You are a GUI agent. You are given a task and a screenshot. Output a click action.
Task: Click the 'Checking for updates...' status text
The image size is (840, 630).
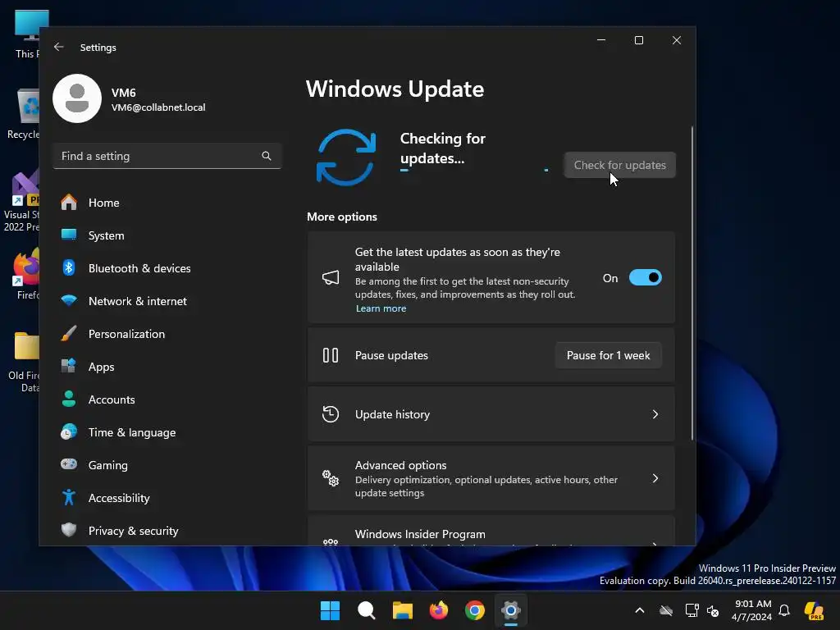[x=442, y=148]
